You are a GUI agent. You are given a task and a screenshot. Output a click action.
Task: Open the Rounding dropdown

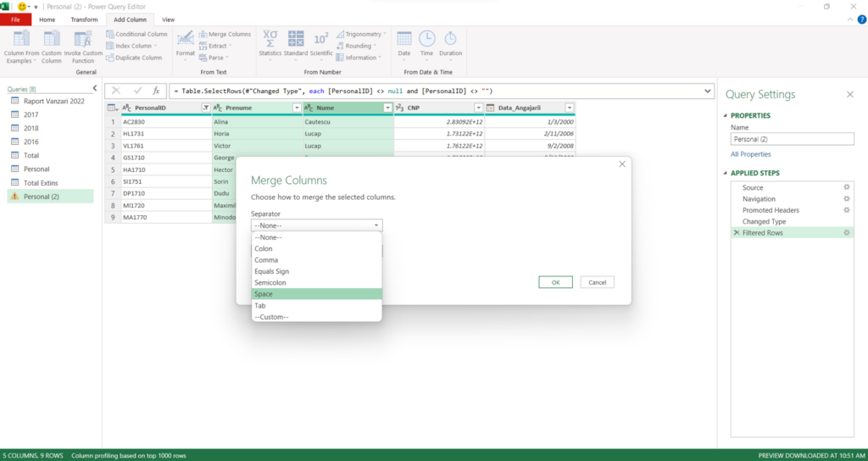(357, 46)
